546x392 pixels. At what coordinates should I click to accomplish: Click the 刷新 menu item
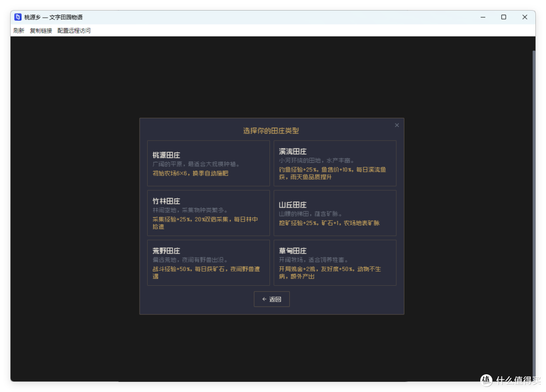[19, 31]
